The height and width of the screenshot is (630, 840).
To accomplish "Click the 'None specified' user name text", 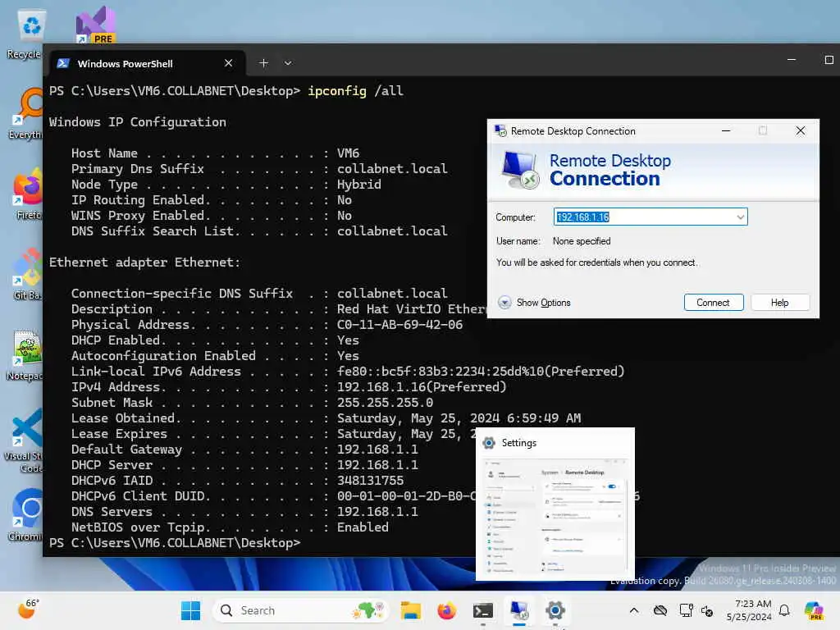I will [x=582, y=241].
